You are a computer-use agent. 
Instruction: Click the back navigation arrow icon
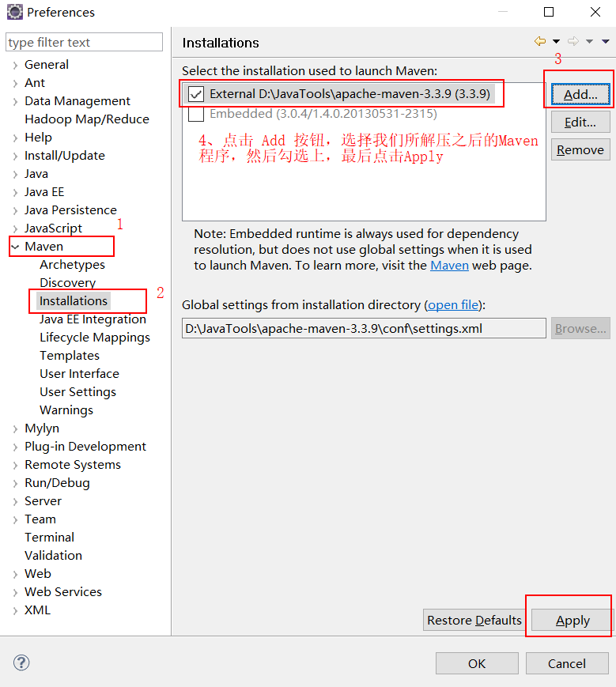tap(540, 41)
